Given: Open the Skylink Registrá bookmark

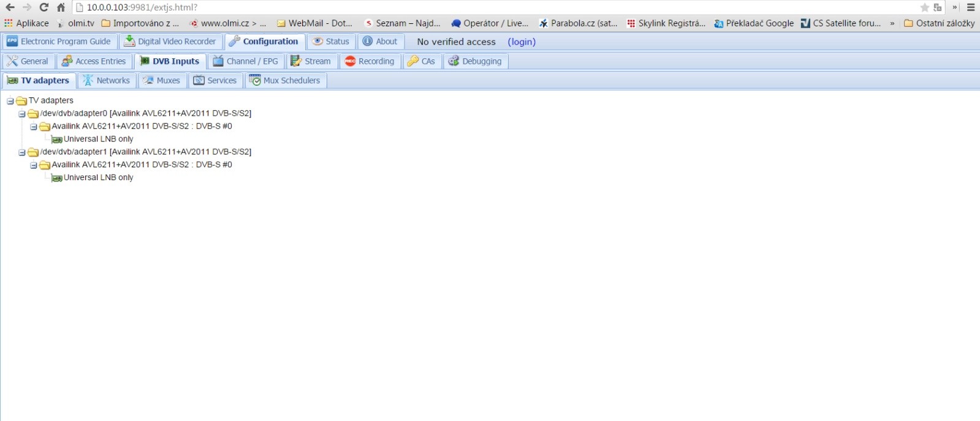Looking at the screenshot, I should pos(666,23).
